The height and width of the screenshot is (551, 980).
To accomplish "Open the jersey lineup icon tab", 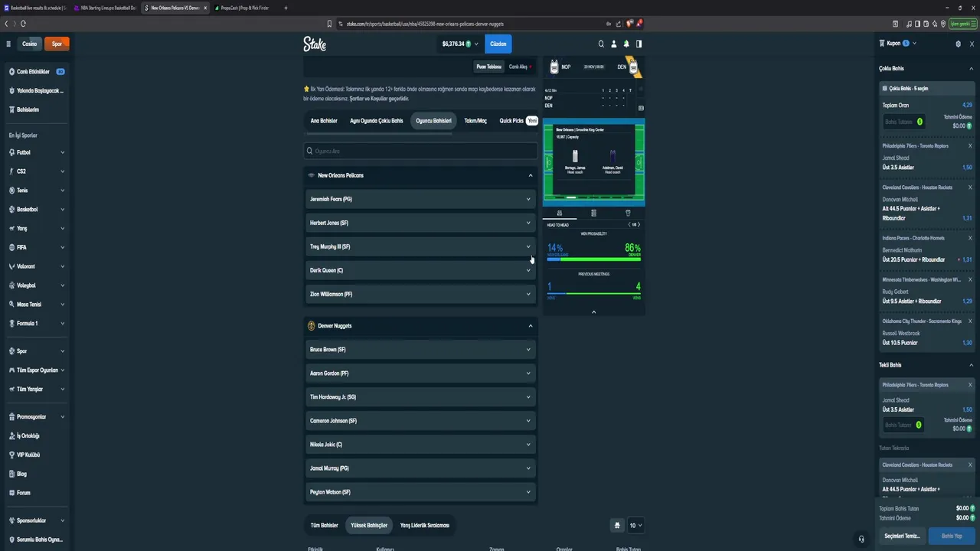I will tap(628, 213).
